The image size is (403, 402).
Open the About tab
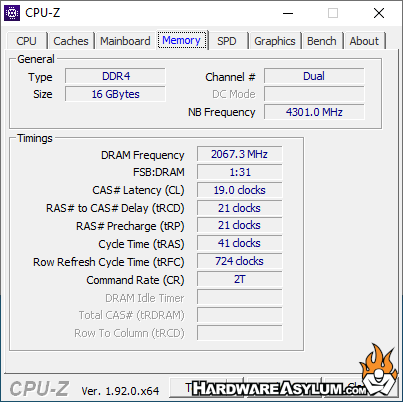click(364, 41)
